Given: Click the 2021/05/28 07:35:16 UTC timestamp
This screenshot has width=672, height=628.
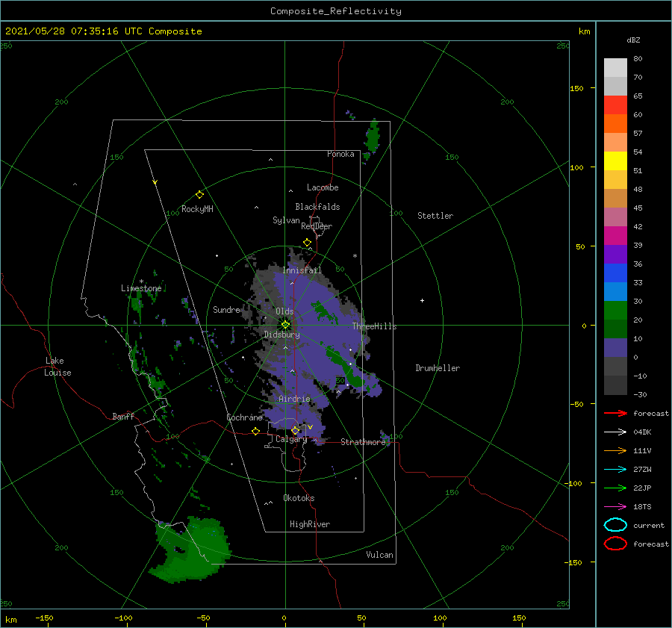Looking at the screenshot, I should pyautogui.click(x=74, y=31).
